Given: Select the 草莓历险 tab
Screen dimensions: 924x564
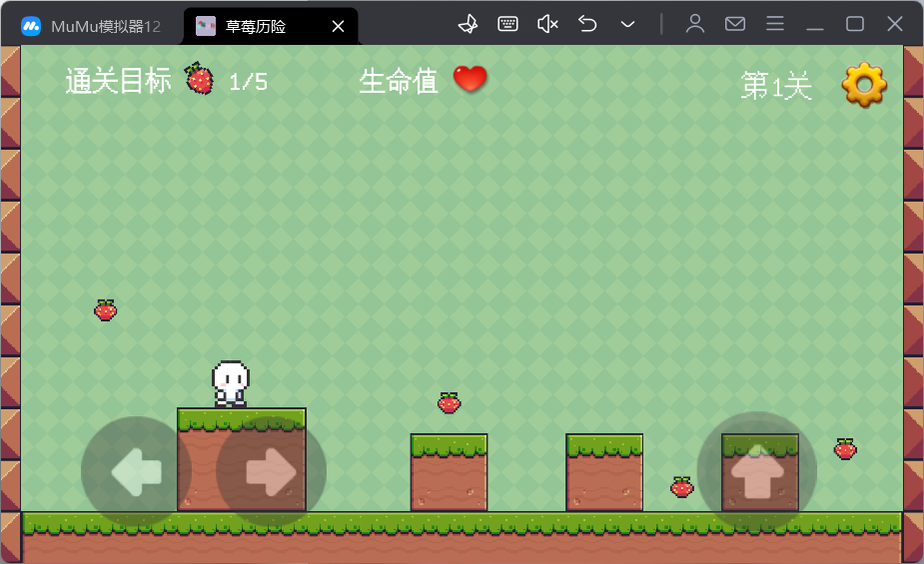Looking at the screenshot, I should pos(257,26).
